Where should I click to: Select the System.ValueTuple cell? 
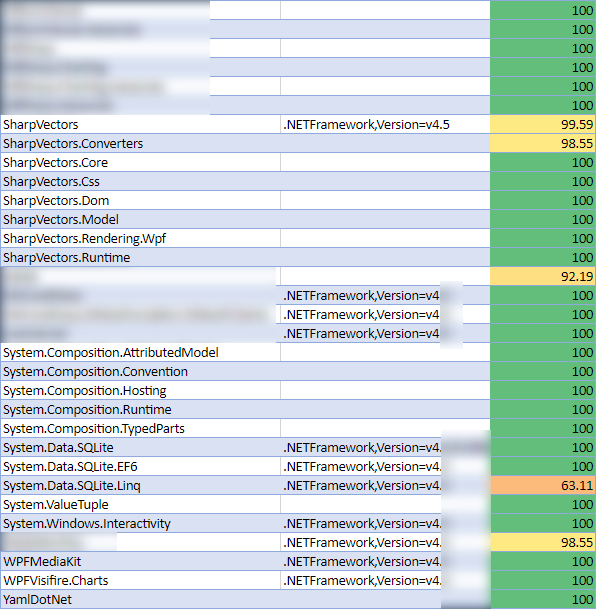coord(141,505)
